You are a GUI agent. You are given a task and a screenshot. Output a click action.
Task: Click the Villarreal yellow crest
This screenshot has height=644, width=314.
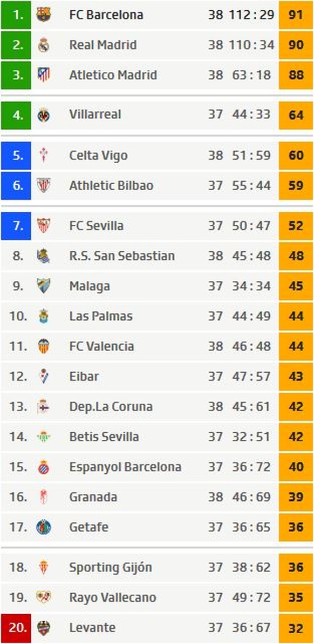point(44,115)
